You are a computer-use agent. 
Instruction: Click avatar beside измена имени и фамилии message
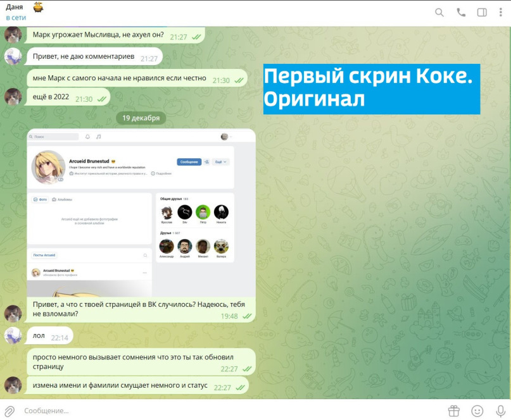13,385
